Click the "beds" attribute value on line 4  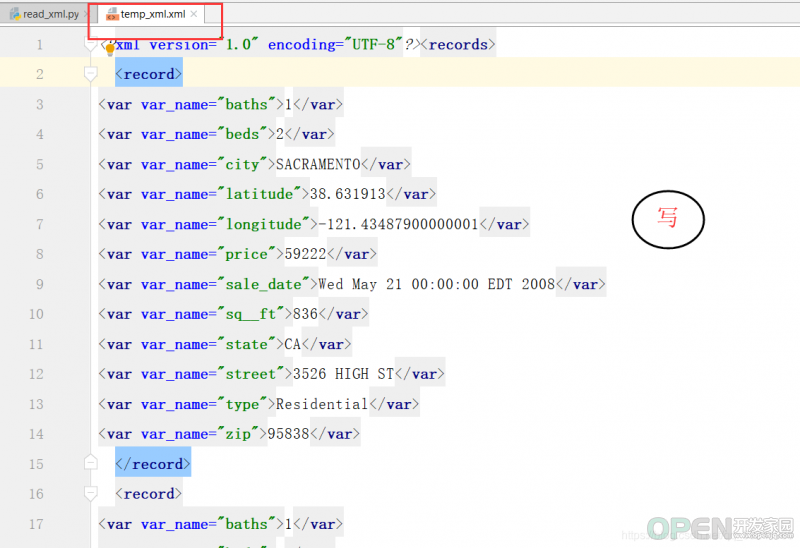242,134
